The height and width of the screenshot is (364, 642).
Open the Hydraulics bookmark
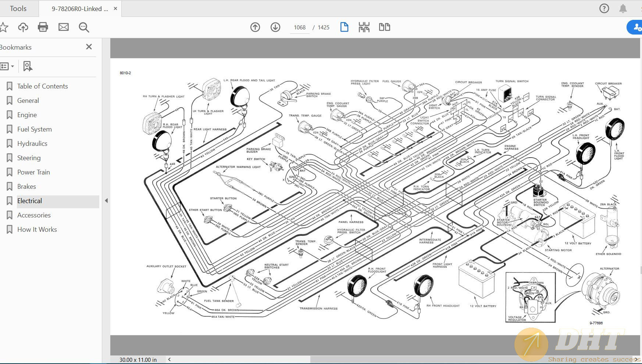pos(32,144)
